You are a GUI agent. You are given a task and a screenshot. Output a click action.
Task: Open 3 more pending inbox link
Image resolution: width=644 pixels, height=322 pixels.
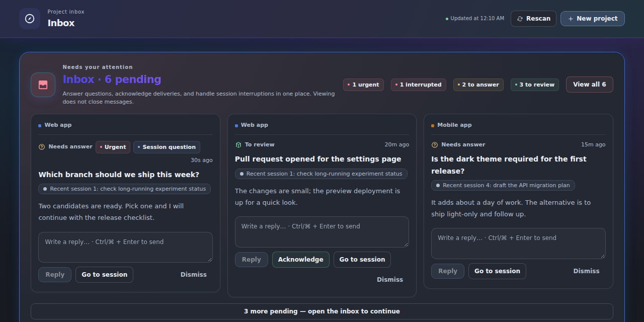point(322,311)
